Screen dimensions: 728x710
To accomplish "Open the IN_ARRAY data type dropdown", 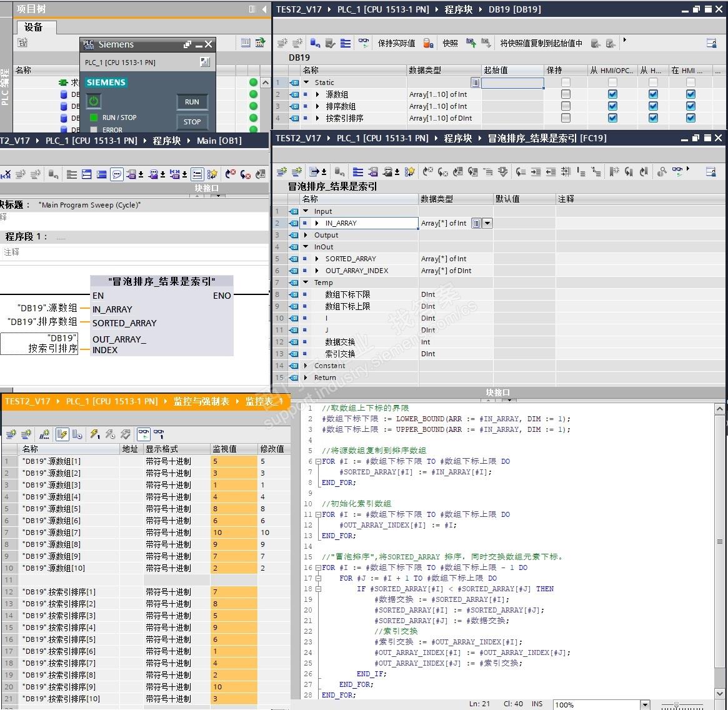I will (x=487, y=223).
